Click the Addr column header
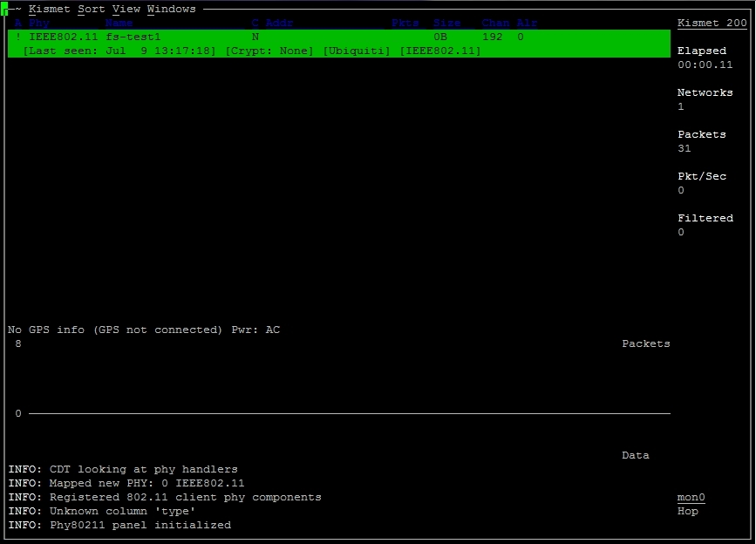Viewport: 756px width, 544px height. click(x=279, y=24)
